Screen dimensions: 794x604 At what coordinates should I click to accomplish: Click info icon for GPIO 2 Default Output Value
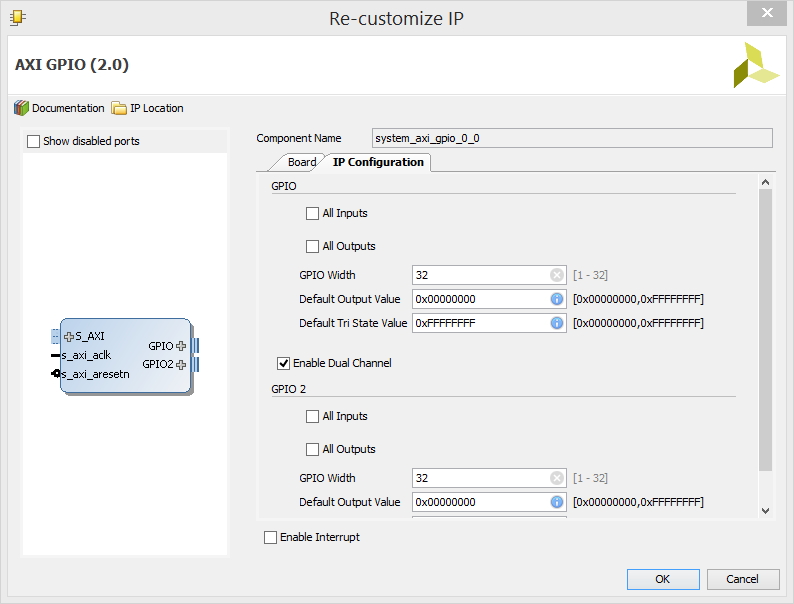coord(557,502)
